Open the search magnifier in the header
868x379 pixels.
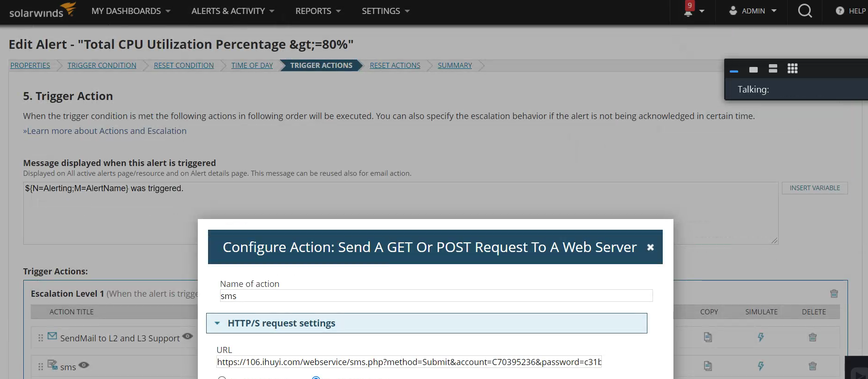click(805, 11)
